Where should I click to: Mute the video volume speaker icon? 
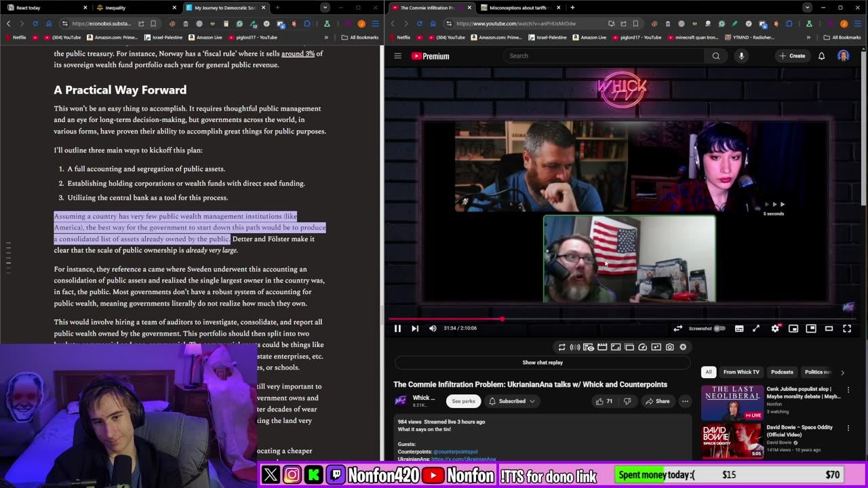pos(433,328)
